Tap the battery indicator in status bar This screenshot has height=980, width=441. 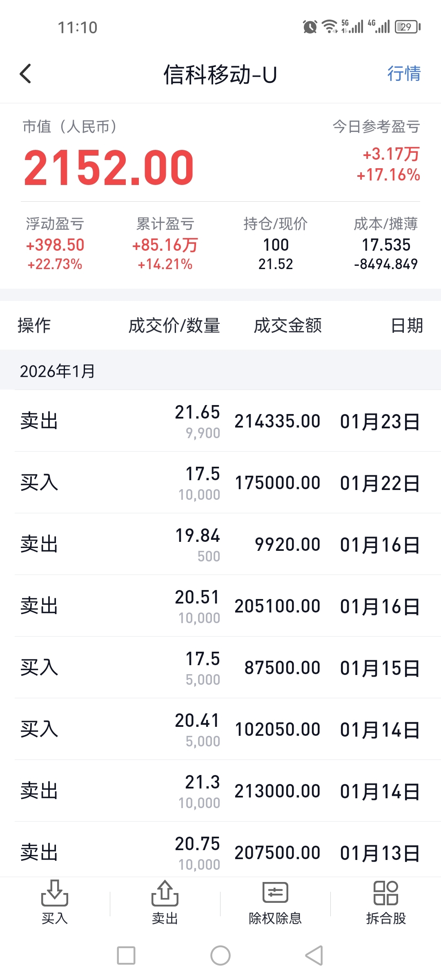[x=407, y=27]
